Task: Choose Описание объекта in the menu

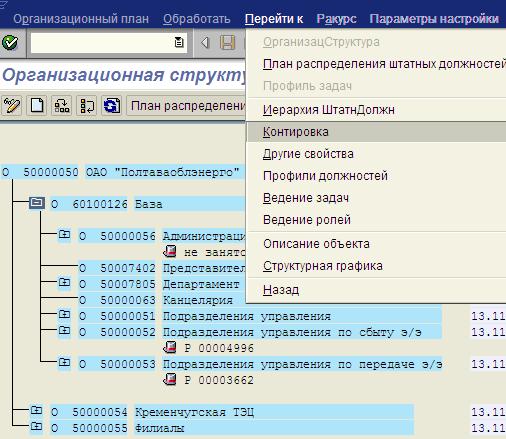Action: 376,244
